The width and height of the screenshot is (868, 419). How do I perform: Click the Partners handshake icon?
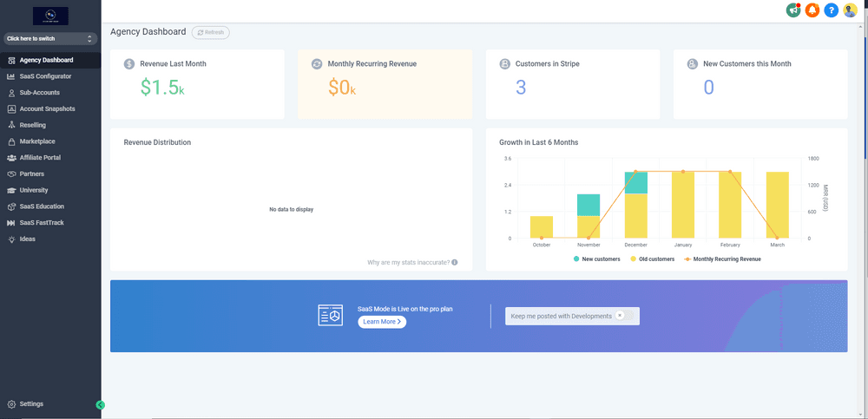(11, 173)
